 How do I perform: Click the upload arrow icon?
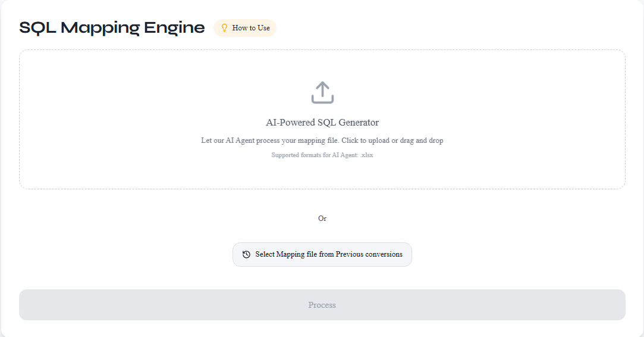click(x=322, y=93)
